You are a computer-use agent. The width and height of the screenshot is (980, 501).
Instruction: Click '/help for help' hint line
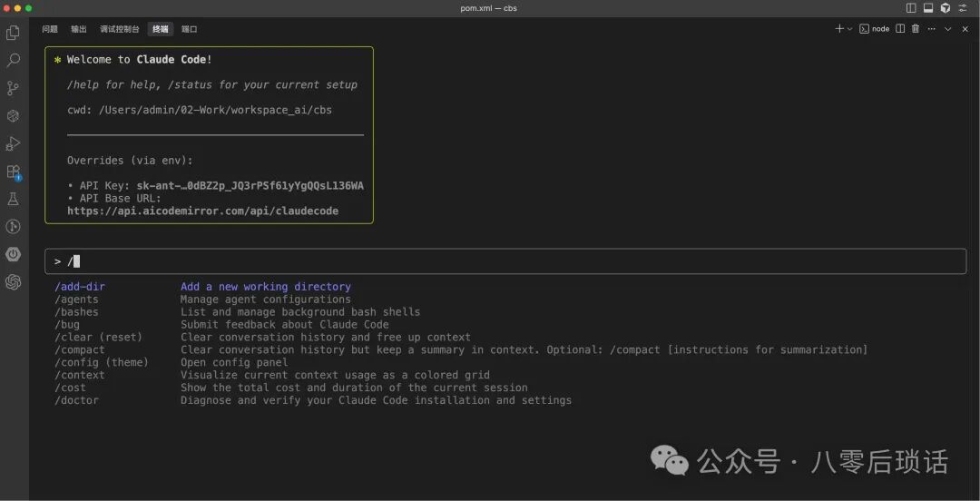[x=212, y=85]
